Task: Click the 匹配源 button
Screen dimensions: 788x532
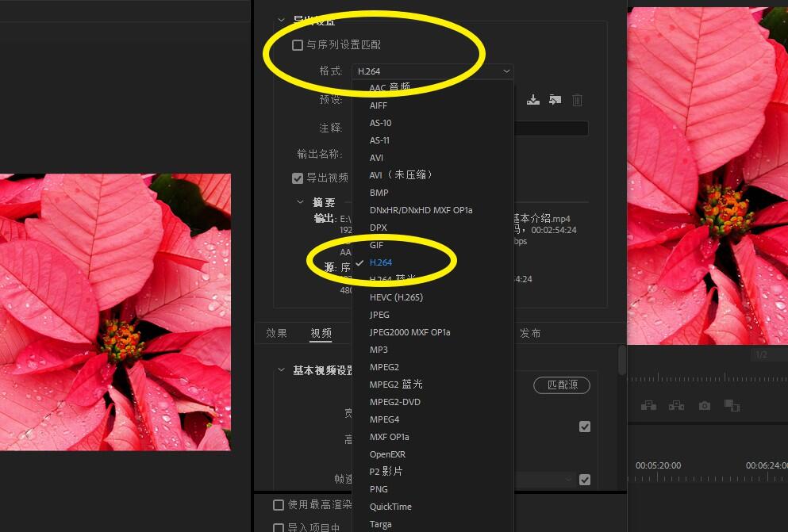Action: (x=562, y=385)
